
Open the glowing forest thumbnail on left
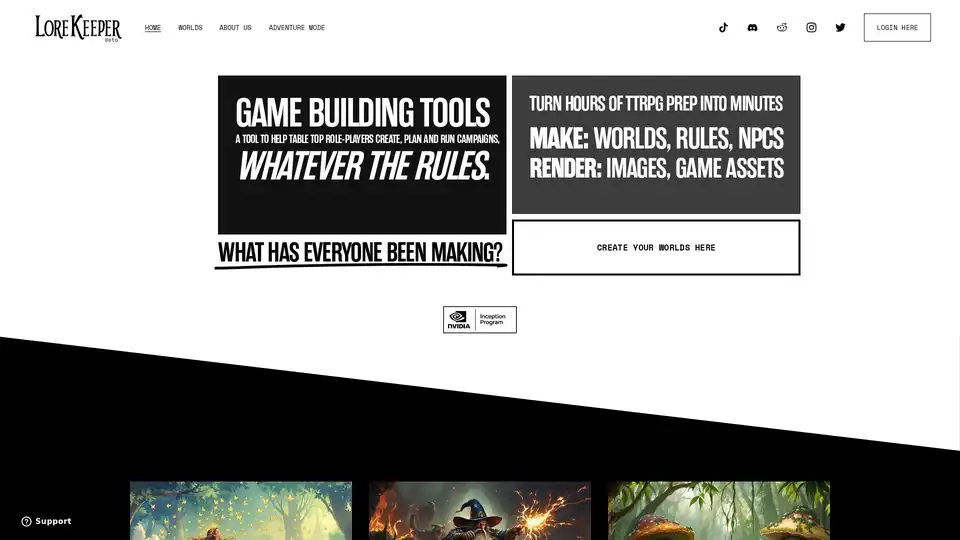click(x=241, y=511)
